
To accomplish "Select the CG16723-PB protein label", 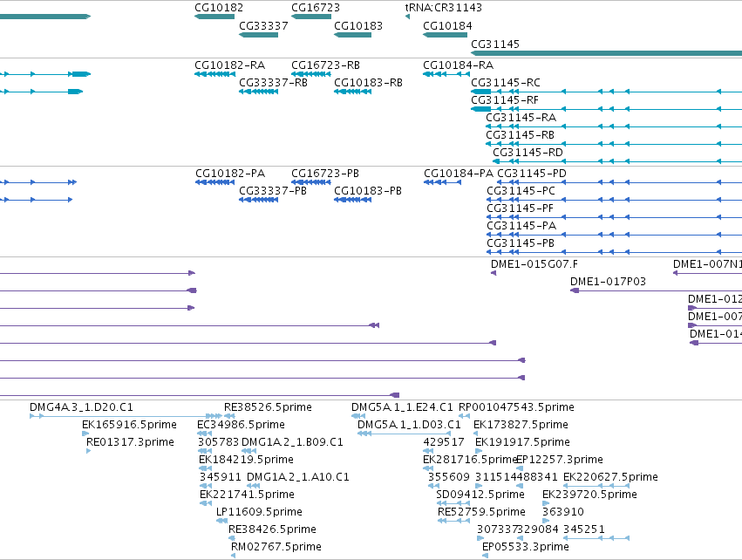I will pos(325,174).
